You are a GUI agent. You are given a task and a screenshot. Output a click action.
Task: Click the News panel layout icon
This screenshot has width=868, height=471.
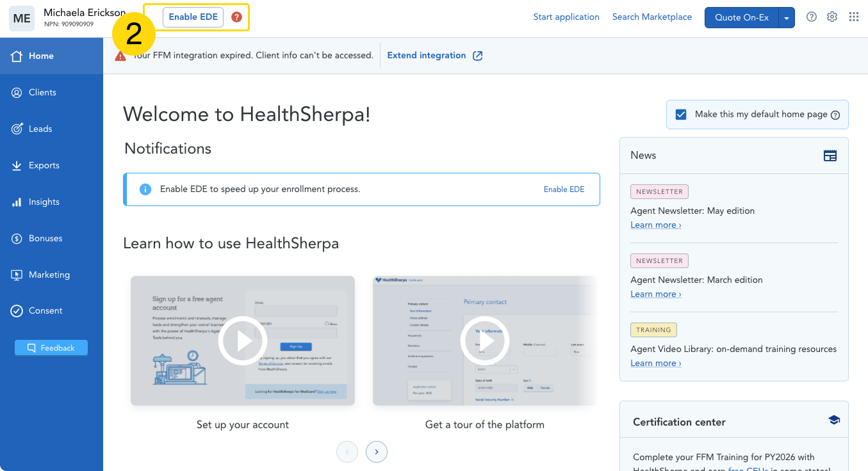pyautogui.click(x=830, y=156)
